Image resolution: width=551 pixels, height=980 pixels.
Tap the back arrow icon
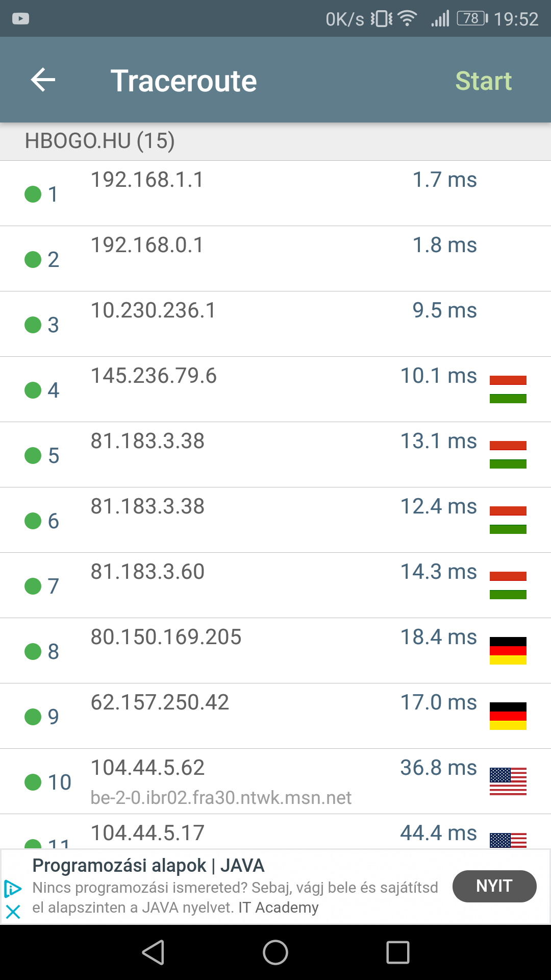(x=43, y=80)
